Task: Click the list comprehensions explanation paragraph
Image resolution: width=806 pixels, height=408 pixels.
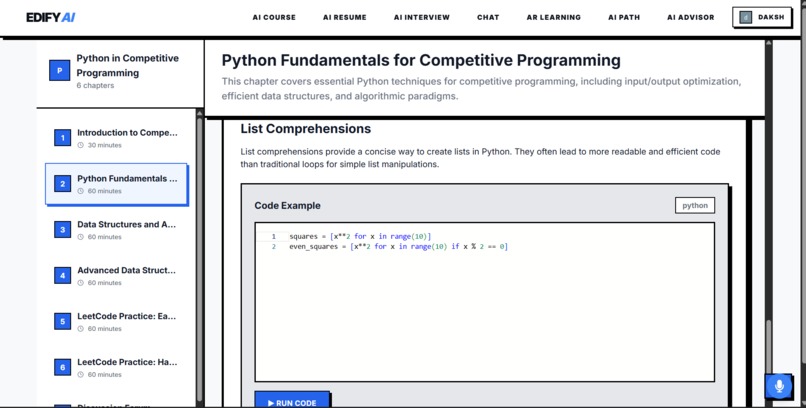Action: click(x=480, y=158)
